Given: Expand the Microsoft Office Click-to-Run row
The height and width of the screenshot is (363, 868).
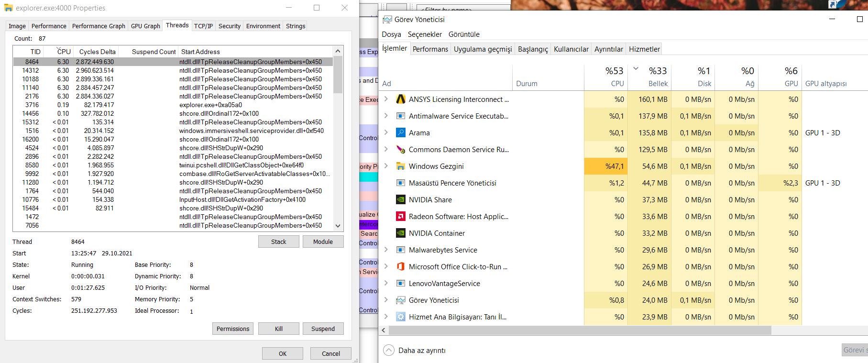Looking at the screenshot, I should (x=386, y=266).
